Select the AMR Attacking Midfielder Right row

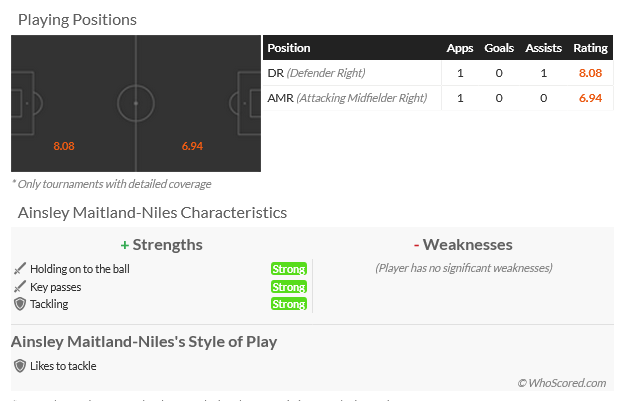point(438,98)
